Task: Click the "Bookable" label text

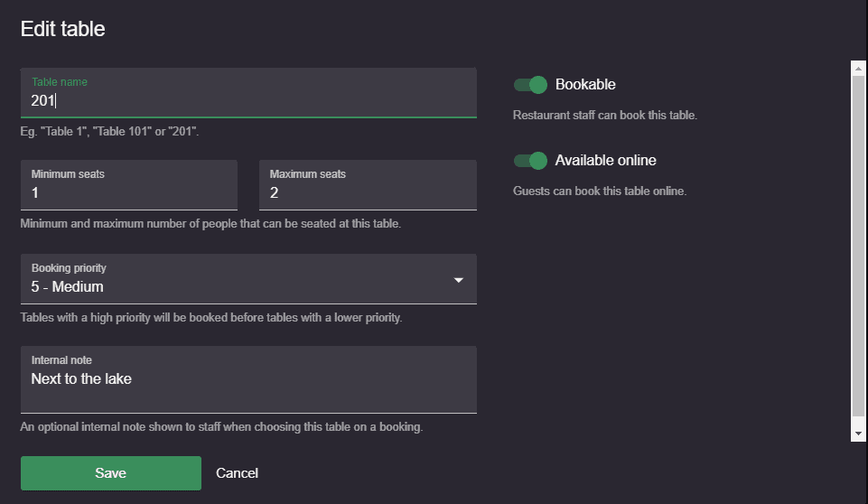Action: pos(585,85)
